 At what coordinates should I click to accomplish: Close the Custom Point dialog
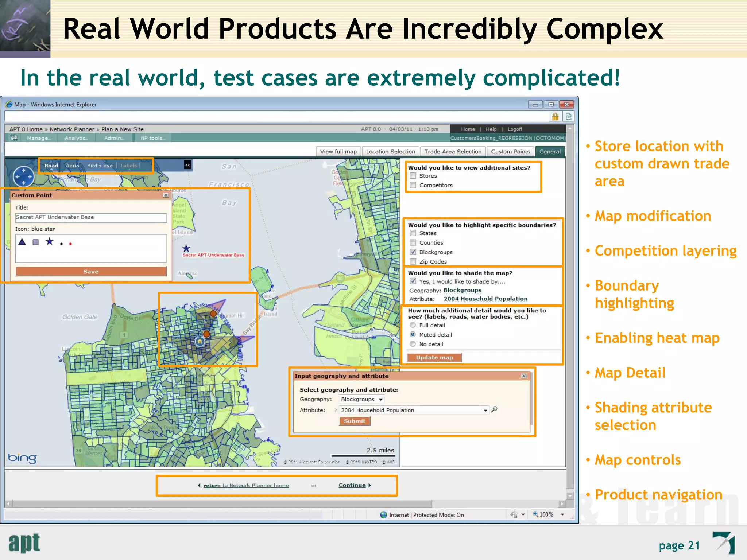point(166,195)
